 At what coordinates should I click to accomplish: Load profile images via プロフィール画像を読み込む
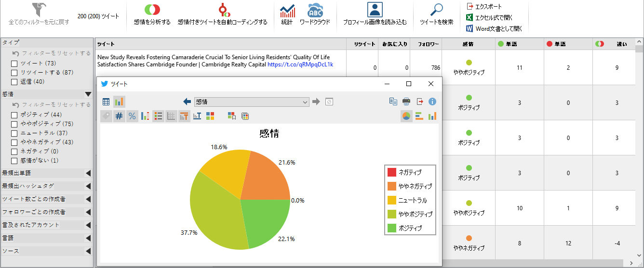[x=375, y=14]
